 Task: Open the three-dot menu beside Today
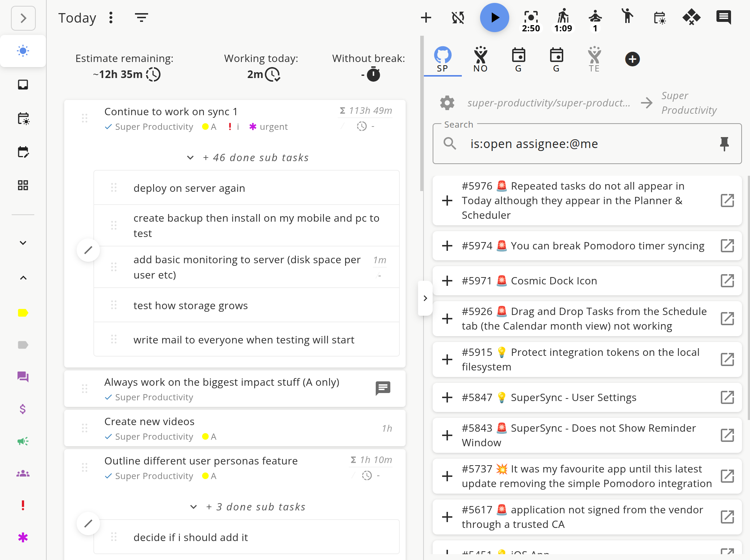point(111,17)
